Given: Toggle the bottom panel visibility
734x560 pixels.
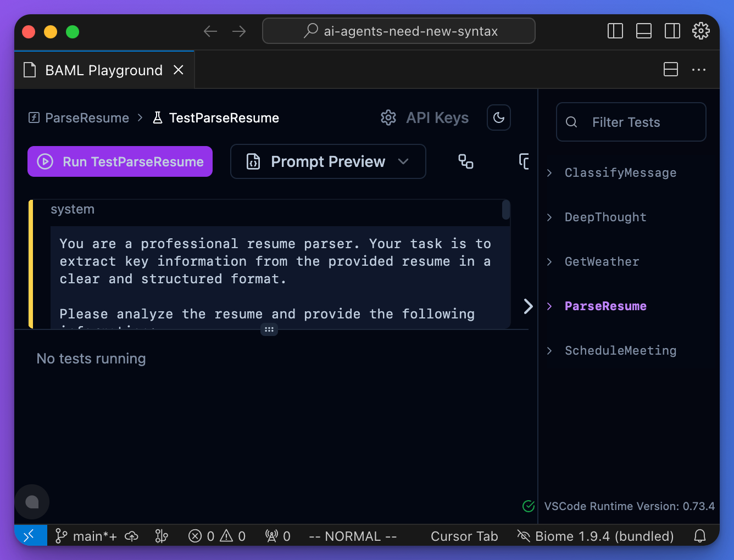Looking at the screenshot, I should click(x=643, y=31).
